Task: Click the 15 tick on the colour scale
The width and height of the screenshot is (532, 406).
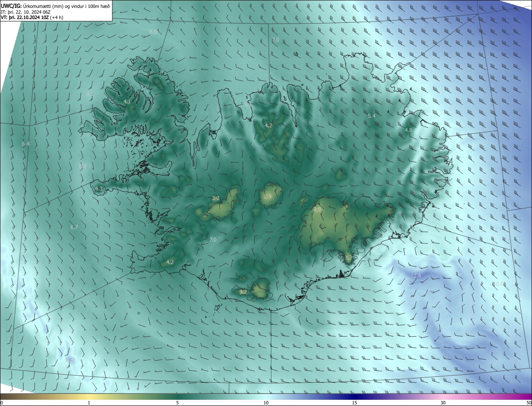Action: (x=355, y=403)
